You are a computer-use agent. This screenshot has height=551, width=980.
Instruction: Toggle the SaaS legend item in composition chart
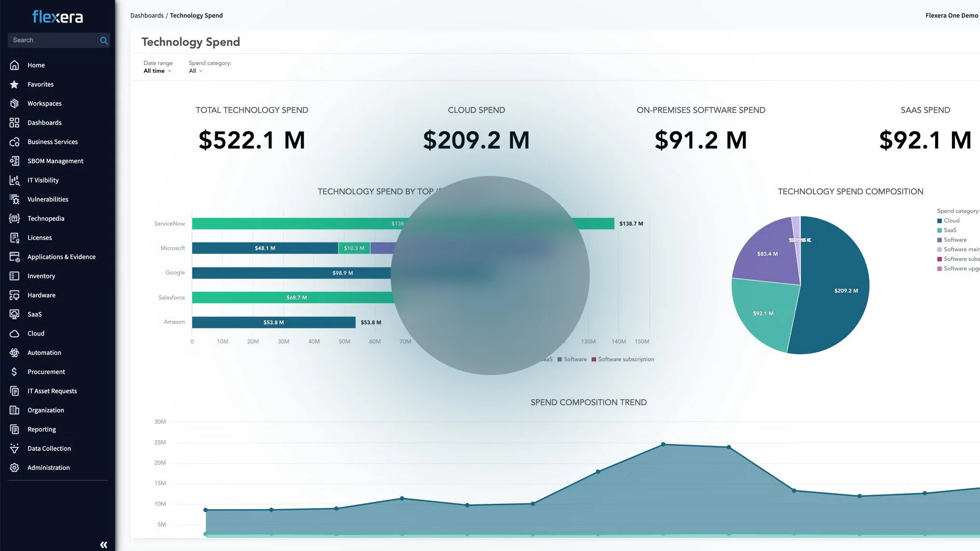949,230
